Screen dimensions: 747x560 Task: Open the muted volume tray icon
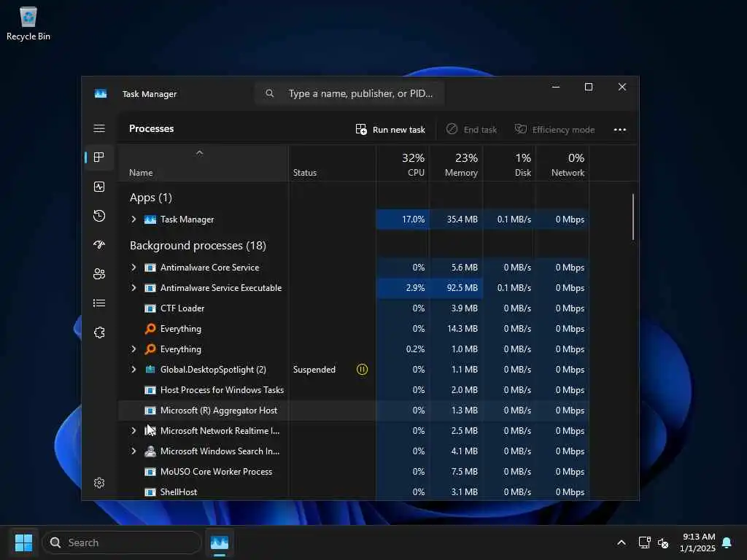pyautogui.click(x=662, y=542)
